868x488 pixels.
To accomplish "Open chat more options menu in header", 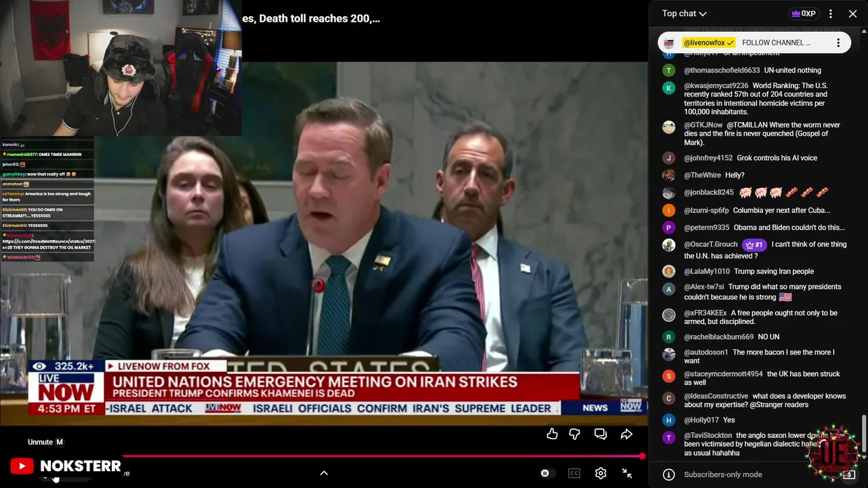I will coord(831,14).
